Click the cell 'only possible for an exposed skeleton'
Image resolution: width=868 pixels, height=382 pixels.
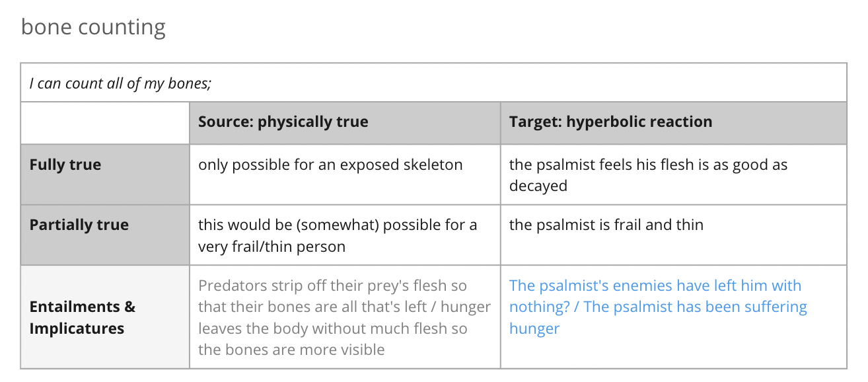click(330, 165)
